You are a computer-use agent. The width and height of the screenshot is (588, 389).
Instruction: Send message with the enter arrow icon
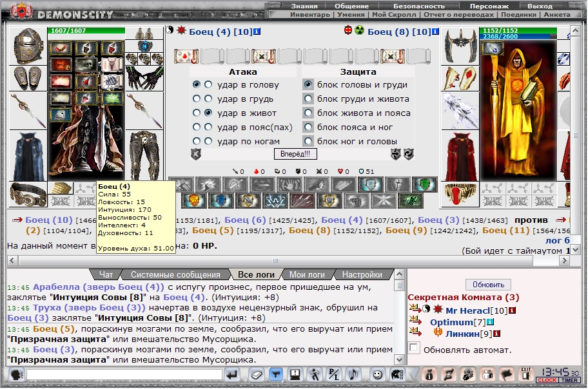233,374
